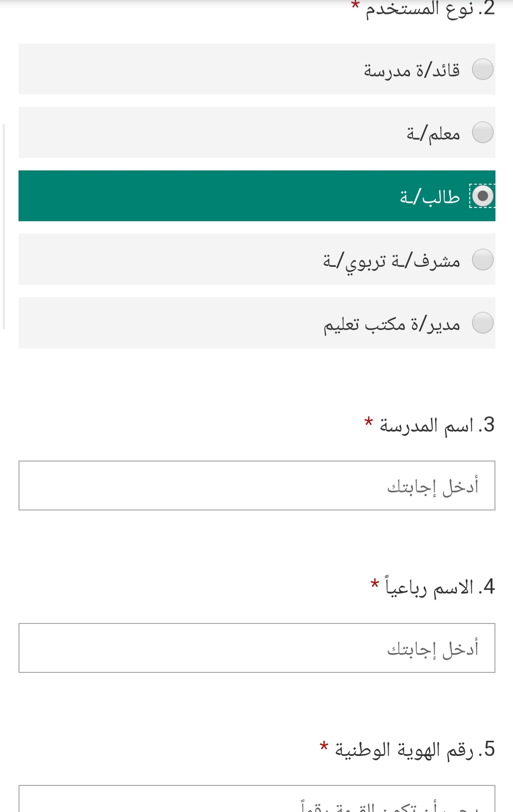513x812 pixels.
Task: Click the selected طالب/ـة radio button
Action: click(483, 196)
